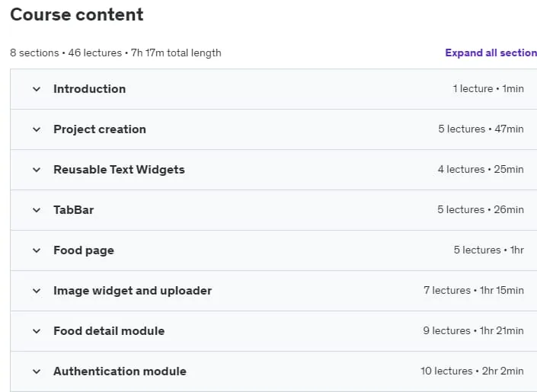Click the Food detail module chevron arrow
Screen dimensions: 537x392
[x=37, y=331]
